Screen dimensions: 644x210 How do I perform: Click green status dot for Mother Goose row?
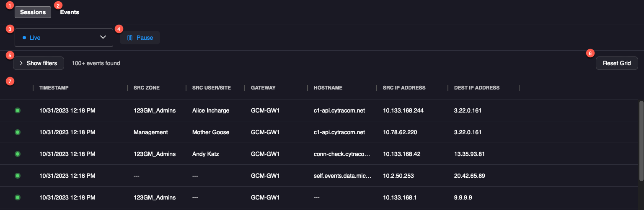[x=18, y=132]
